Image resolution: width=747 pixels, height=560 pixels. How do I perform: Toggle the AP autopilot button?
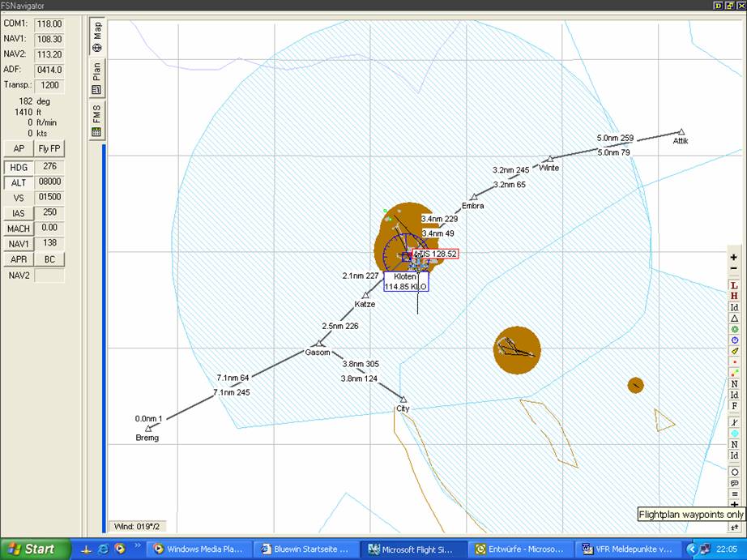point(19,148)
